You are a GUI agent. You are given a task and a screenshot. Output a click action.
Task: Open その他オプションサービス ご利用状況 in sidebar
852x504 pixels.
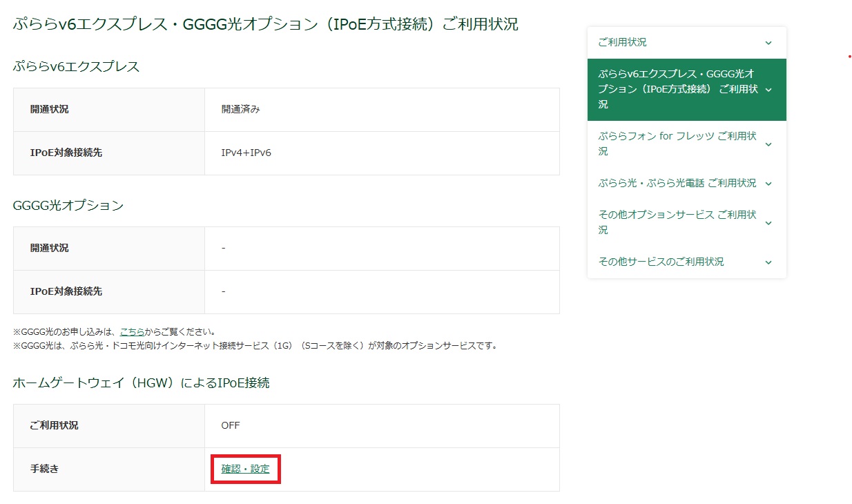pyautogui.click(x=677, y=222)
